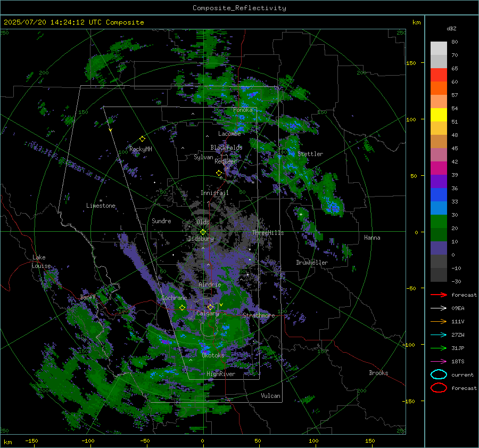
Task: Click the orange 111V arrow icon
Action: tap(439, 321)
